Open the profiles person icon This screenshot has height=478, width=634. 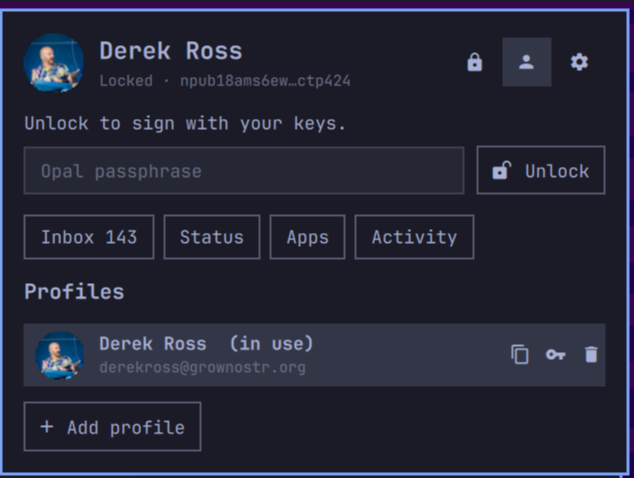pyautogui.click(x=526, y=62)
